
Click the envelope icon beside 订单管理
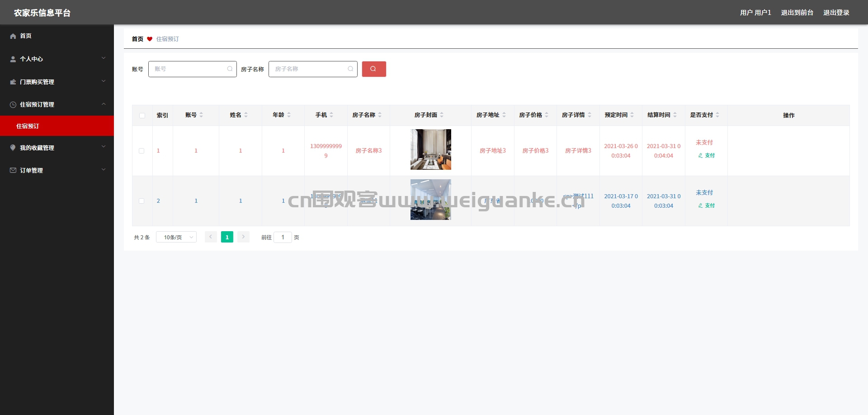pos(13,170)
